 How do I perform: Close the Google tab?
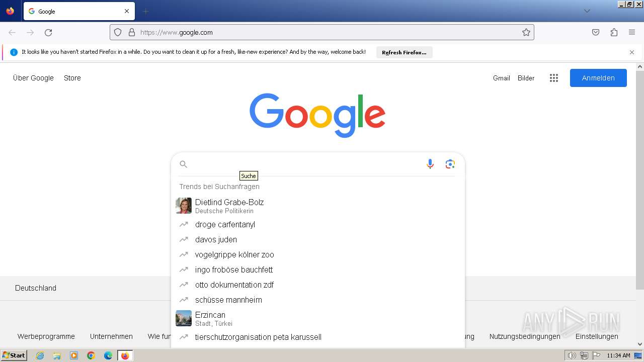(x=127, y=11)
